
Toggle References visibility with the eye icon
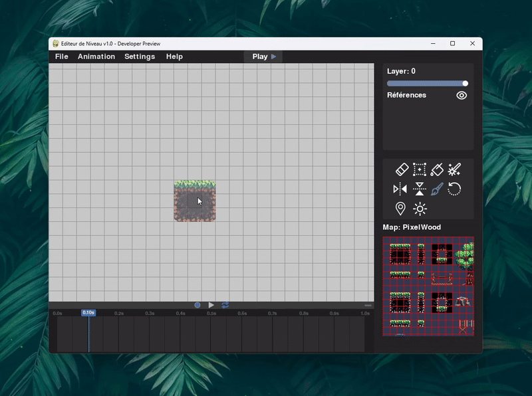(x=462, y=95)
